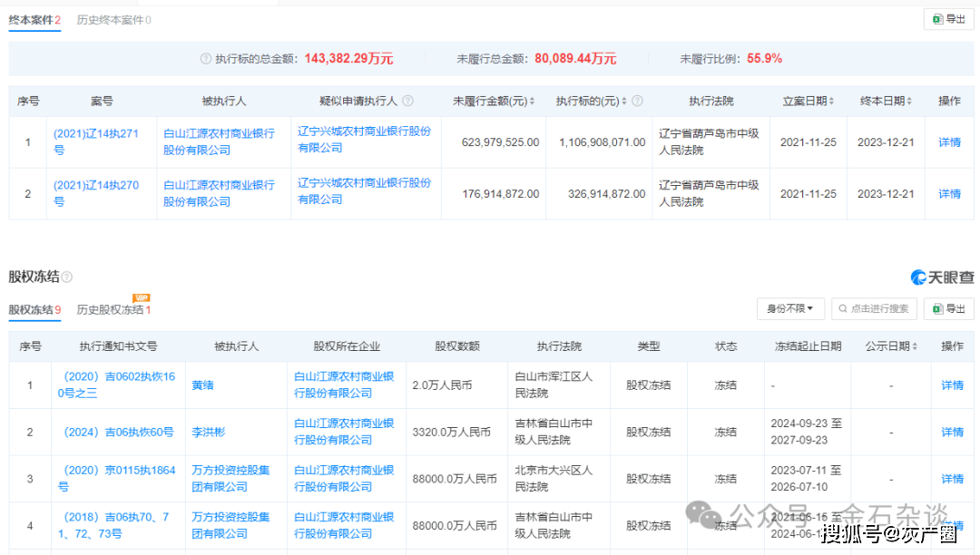Select the amount 1,106,908,071.00

[x=602, y=142]
